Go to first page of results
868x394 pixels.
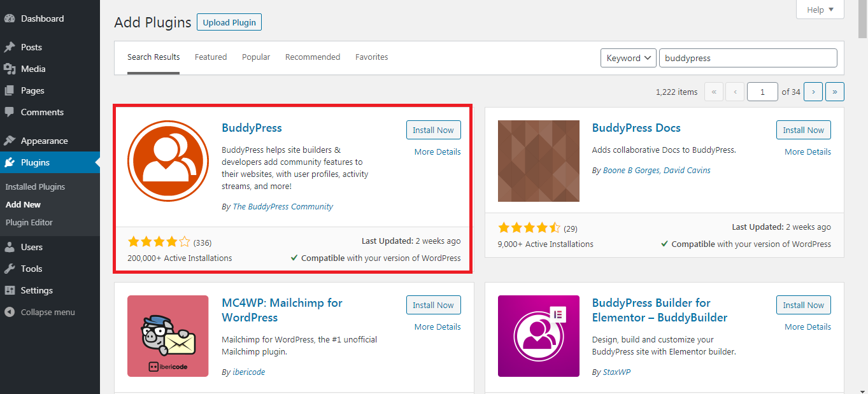coord(713,92)
